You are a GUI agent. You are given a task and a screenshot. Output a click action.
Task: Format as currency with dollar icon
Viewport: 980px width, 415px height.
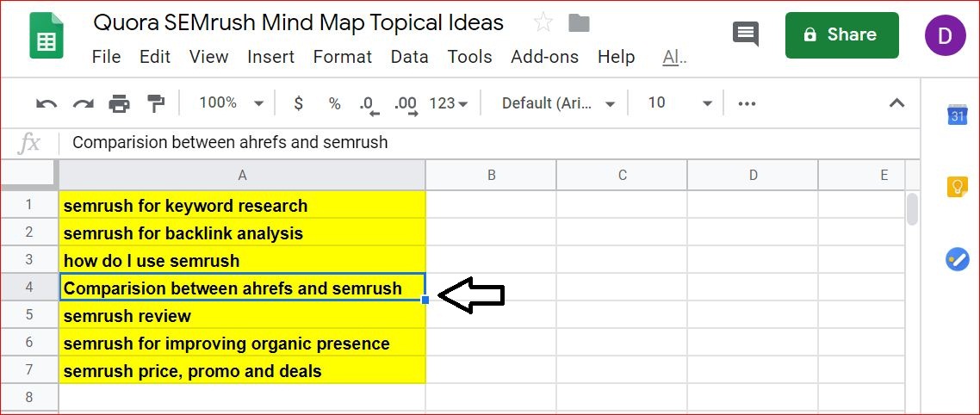tap(299, 103)
